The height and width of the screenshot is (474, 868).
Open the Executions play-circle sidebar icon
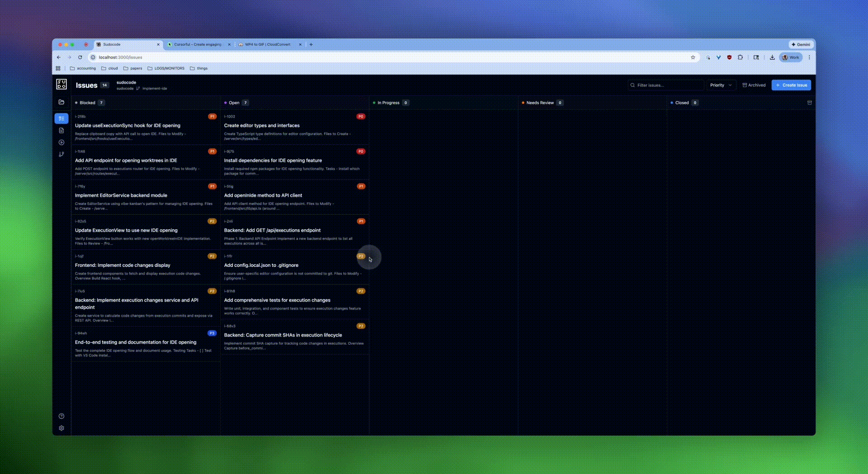61,142
